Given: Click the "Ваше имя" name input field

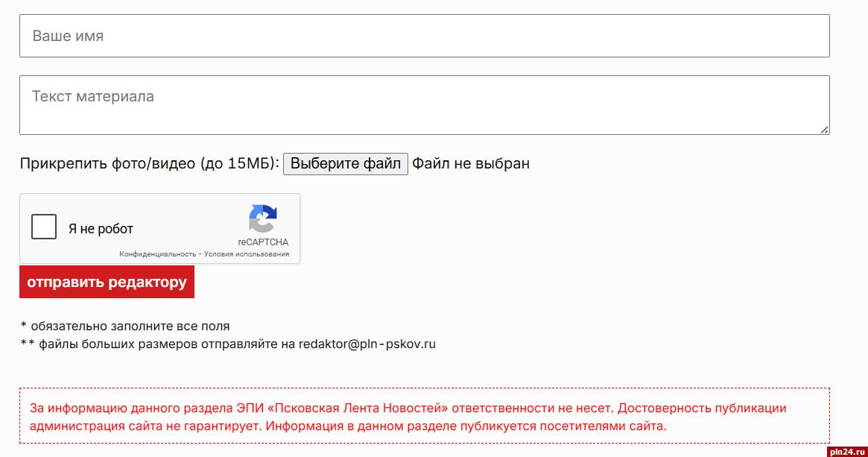Looking at the screenshot, I should click(424, 36).
